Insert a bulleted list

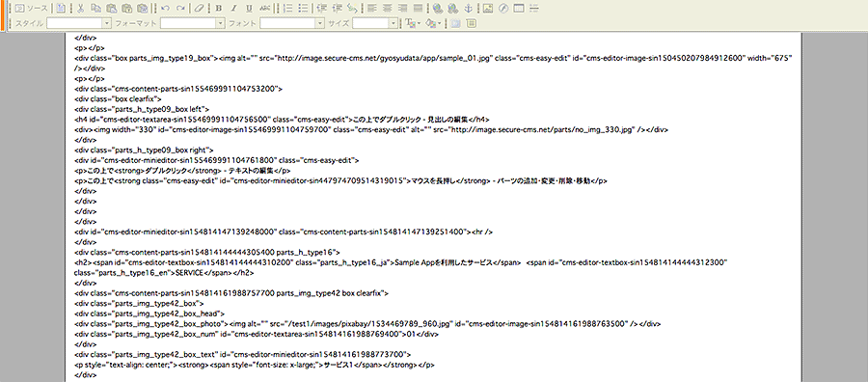[x=304, y=9]
